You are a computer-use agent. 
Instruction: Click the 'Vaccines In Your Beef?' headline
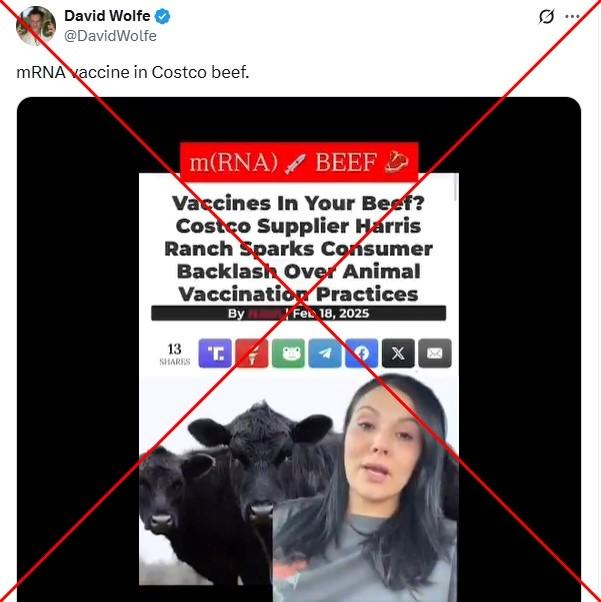298,248
